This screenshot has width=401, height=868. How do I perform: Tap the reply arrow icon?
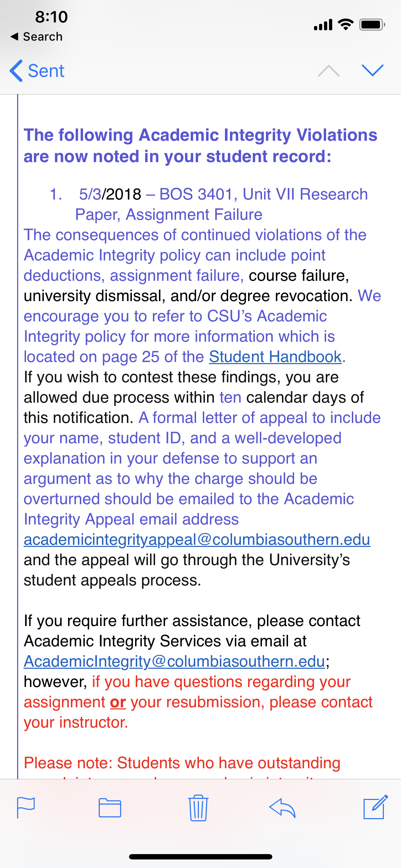(x=282, y=808)
